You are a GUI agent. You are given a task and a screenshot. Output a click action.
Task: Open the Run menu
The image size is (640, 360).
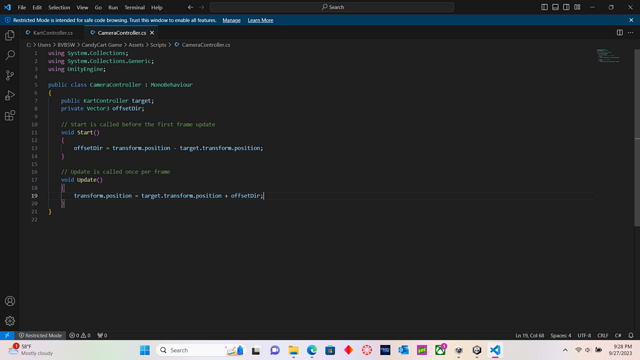[x=113, y=7]
